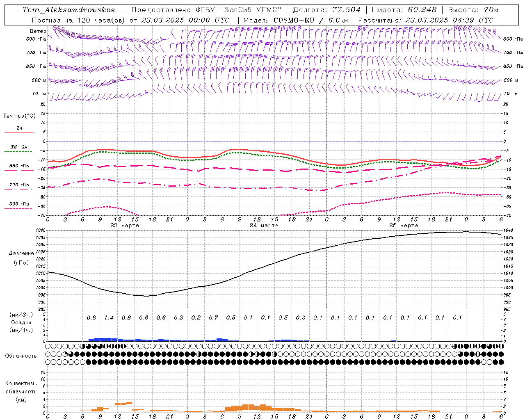Viewport: 525px width, 420px height.
Task: Click the 1.4 precipitation value
Action: pyautogui.click(x=109, y=317)
